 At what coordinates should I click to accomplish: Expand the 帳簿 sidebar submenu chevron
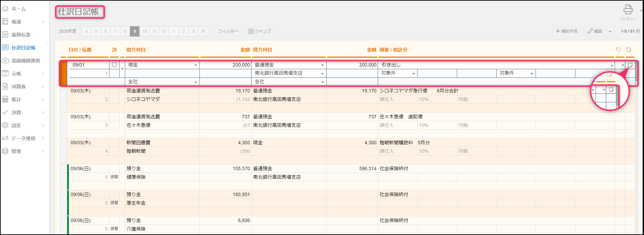click(x=43, y=21)
